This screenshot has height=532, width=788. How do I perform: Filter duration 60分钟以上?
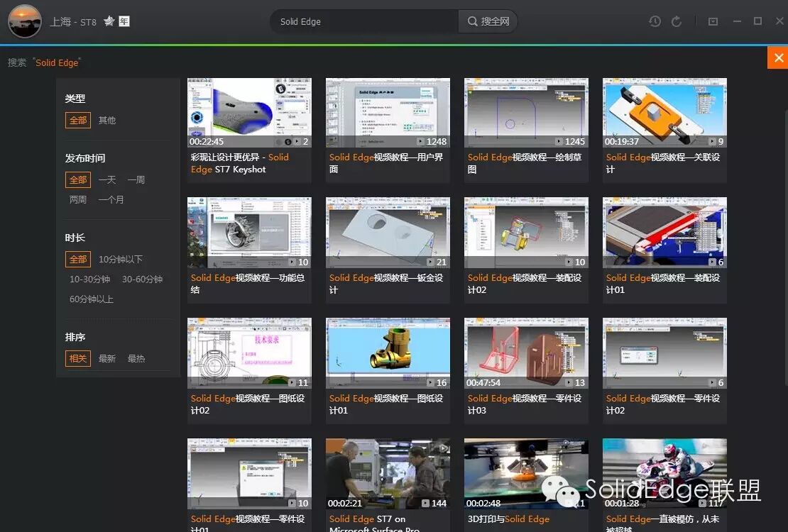point(92,299)
